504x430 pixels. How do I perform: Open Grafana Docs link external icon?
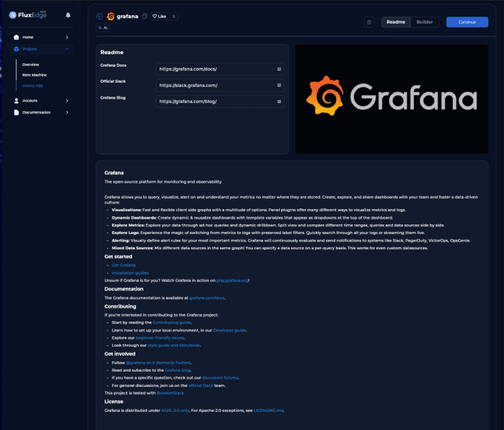(x=279, y=69)
